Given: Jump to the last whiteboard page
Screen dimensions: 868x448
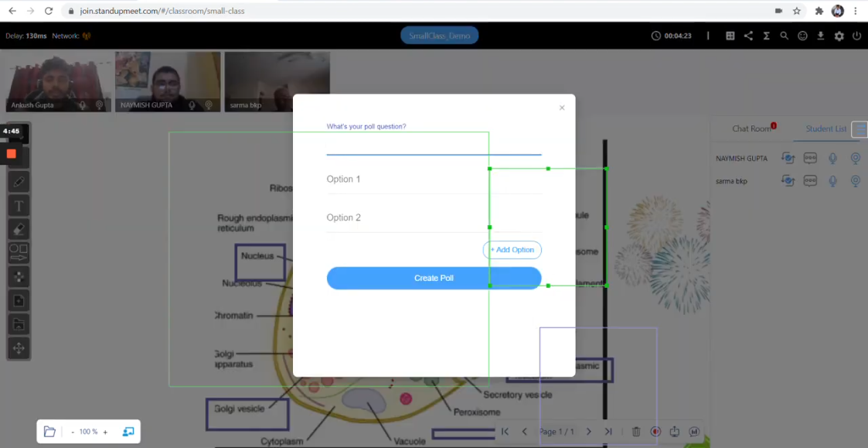Looking at the screenshot, I should click(x=608, y=432).
